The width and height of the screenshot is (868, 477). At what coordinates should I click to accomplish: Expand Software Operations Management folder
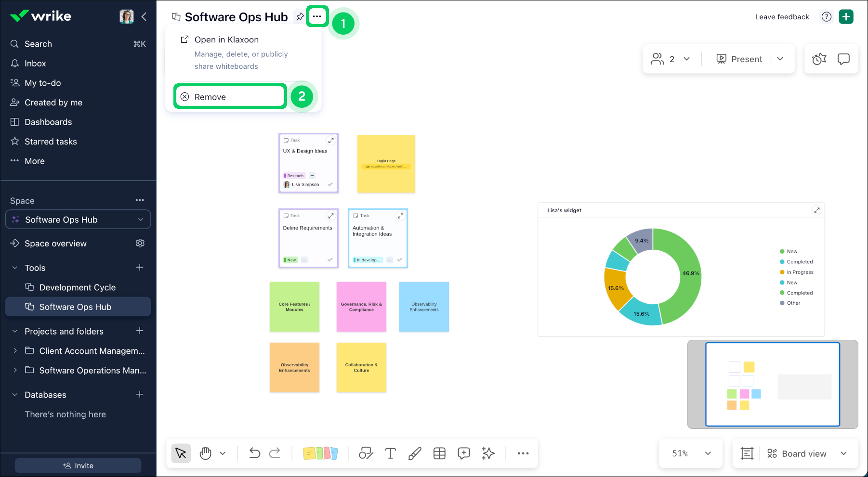click(15, 370)
